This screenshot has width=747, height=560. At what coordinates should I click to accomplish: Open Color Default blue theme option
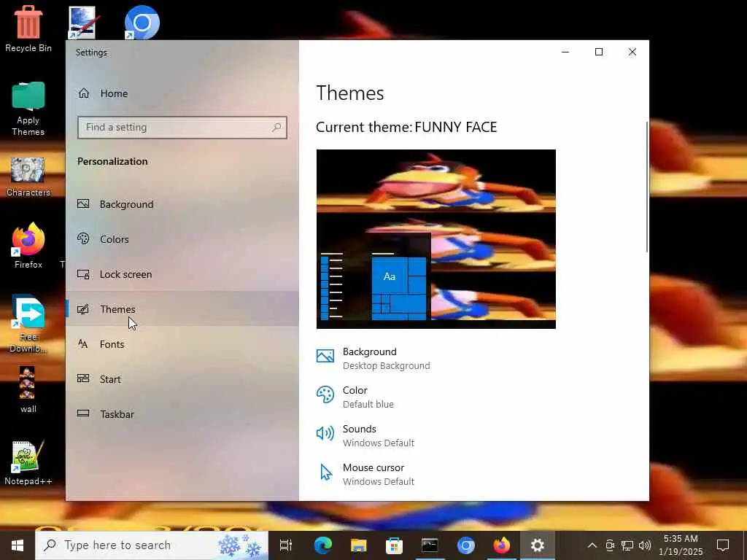[355, 397]
